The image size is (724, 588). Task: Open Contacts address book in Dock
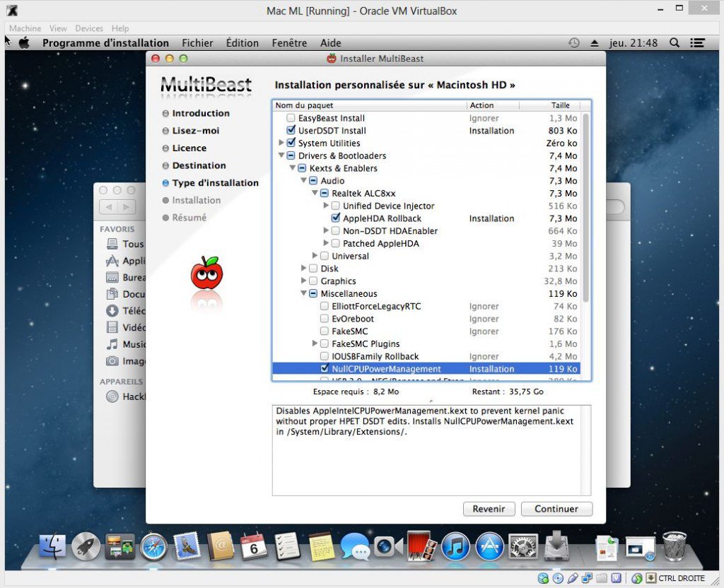coord(221,548)
